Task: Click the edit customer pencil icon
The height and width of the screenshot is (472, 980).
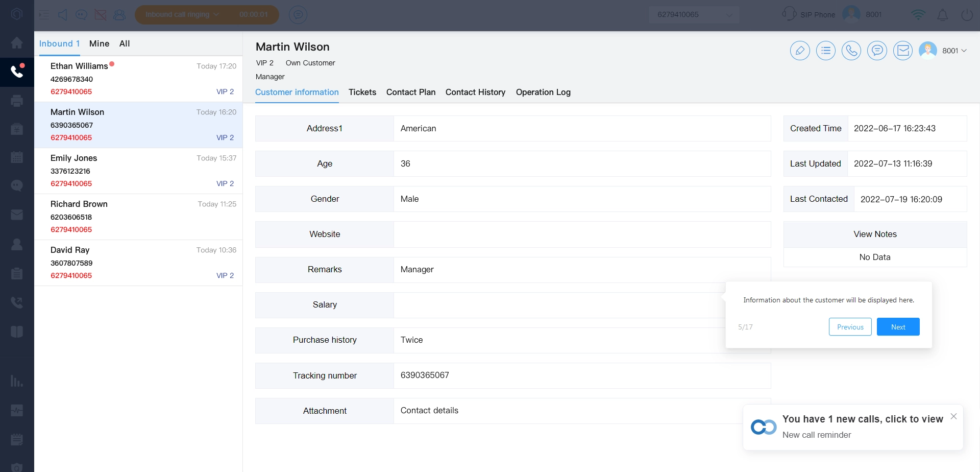Action: [x=800, y=51]
